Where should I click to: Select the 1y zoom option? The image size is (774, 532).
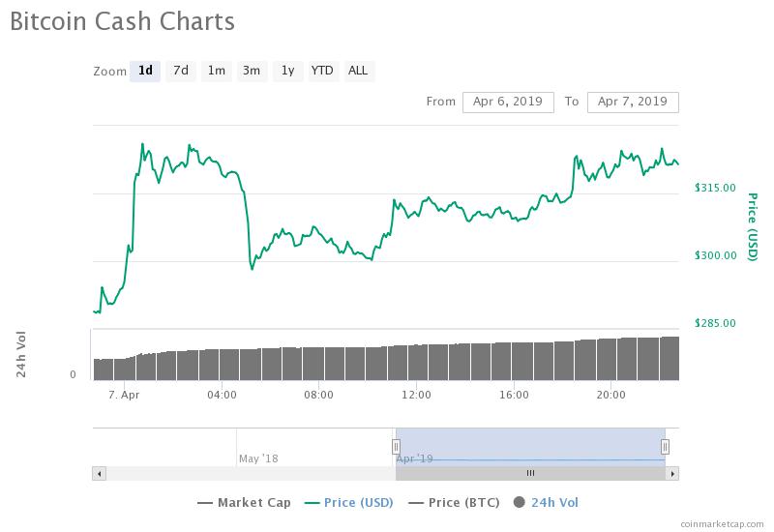click(287, 71)
